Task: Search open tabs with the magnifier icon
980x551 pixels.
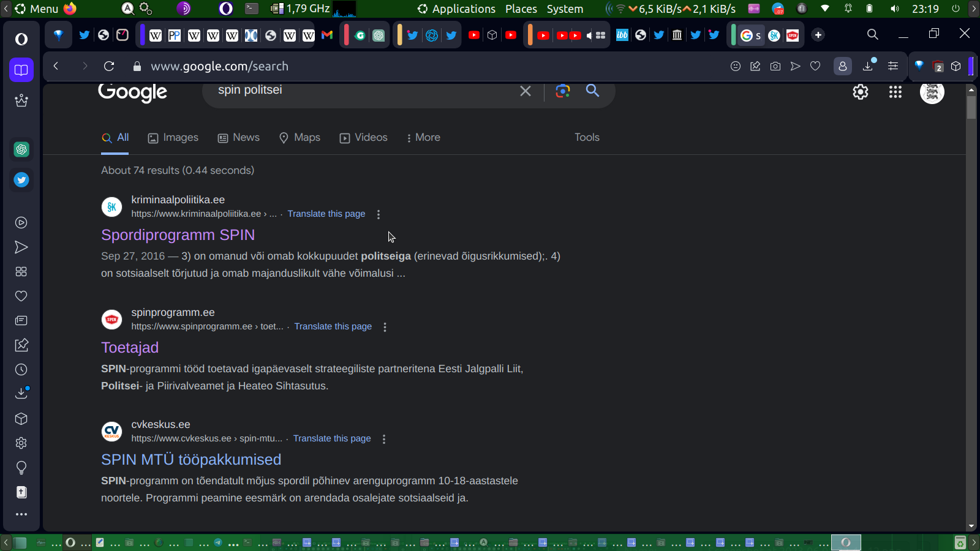Action: tap(873, 35)
